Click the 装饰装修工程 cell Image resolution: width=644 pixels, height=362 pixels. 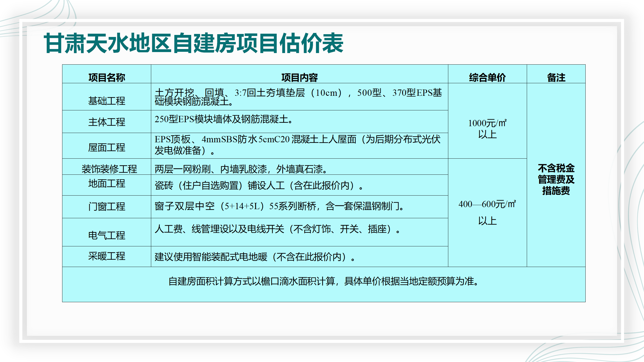point(109,169)
